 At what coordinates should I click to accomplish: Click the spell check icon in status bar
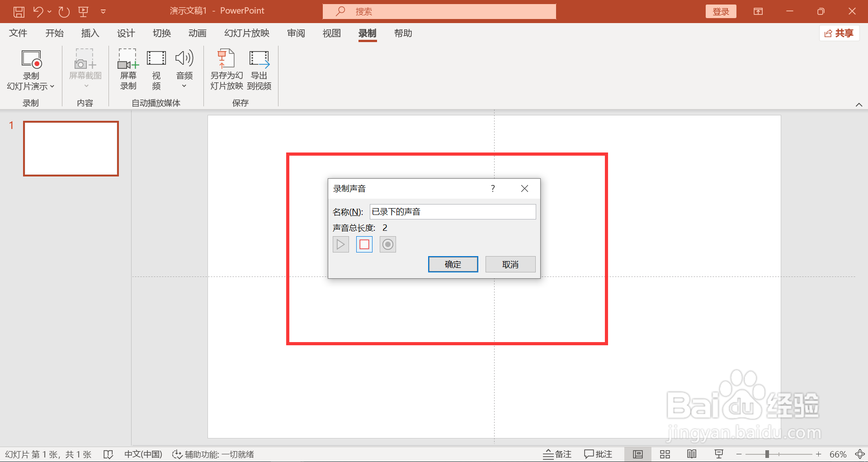(x=108, y=454)
